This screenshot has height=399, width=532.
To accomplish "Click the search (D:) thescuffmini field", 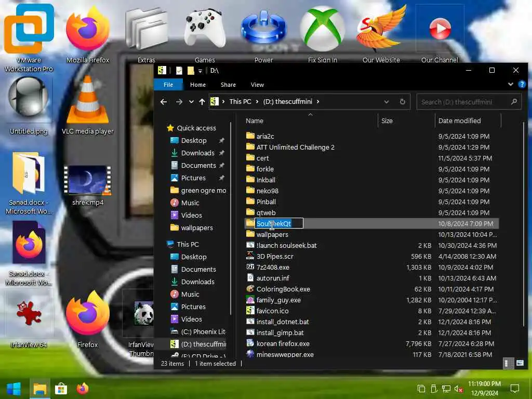I will [x=469, y=102].
